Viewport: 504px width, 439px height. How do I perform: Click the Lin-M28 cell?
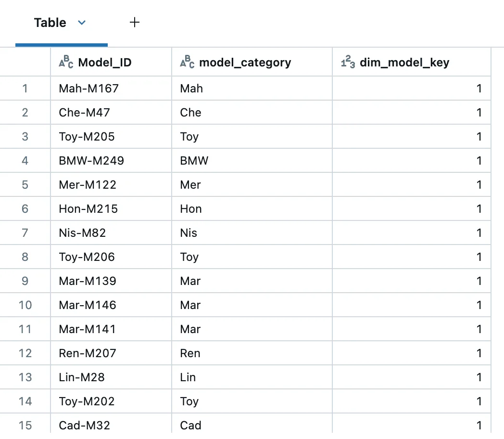(x=82, y=377)
